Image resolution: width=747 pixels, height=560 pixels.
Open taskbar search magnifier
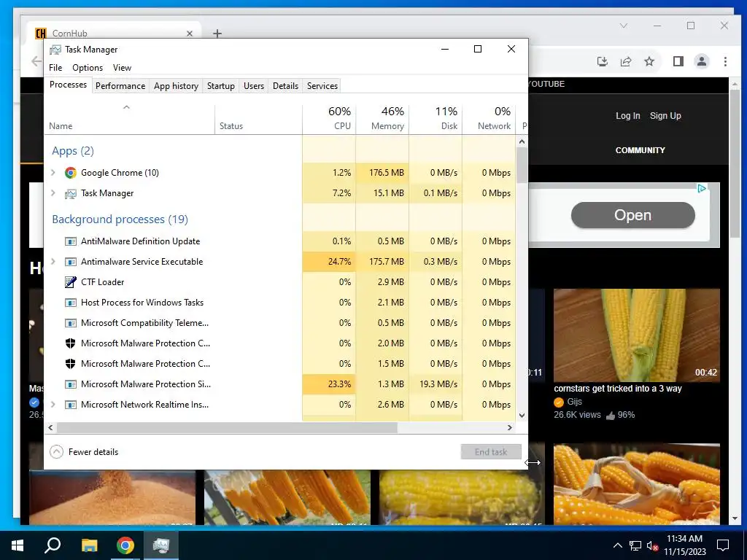[53, 545]
